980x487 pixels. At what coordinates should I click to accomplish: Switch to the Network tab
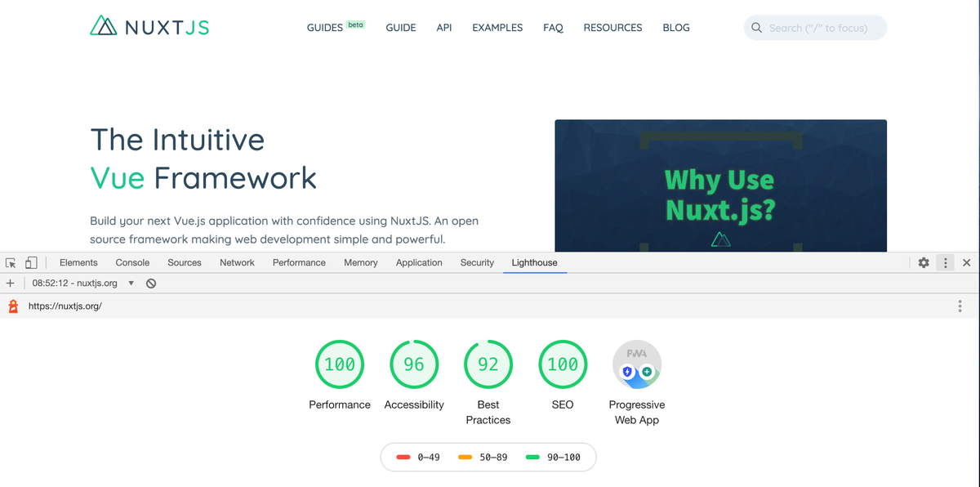tap(237, 262)
